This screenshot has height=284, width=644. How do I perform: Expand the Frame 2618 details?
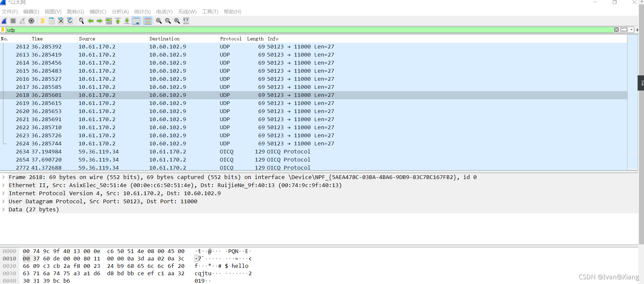pos(3,177)
